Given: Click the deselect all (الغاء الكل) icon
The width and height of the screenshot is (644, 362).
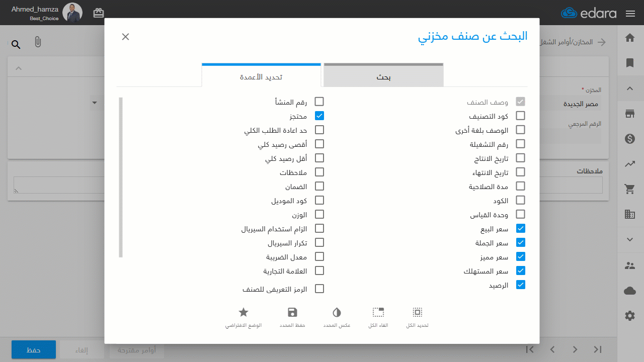Looking at the screenshot, I should (378, 312).
